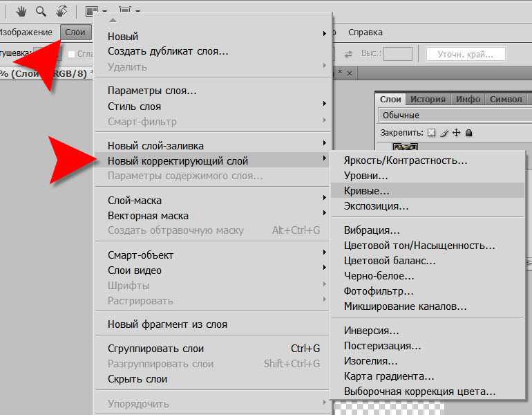Open the Screen Mode icon
Image resolution: width=532 pixels, height=415 pixels.
click(x=125, y=10)
